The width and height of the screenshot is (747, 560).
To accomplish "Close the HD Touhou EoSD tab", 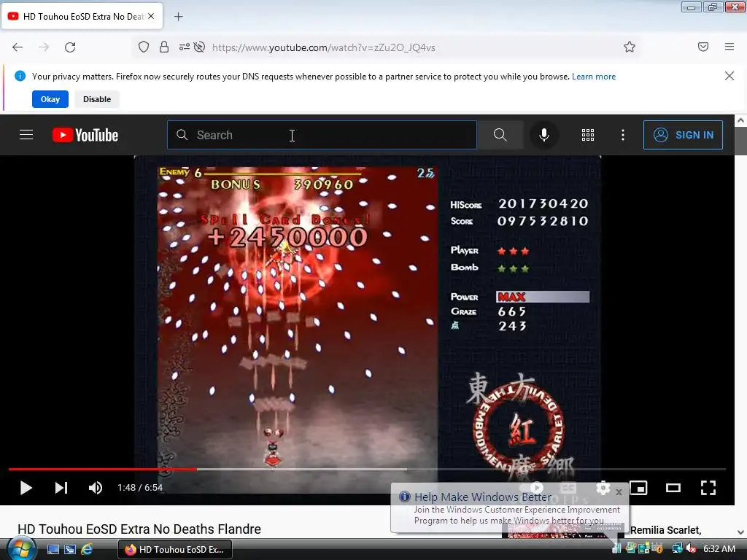I will point(151,16).
